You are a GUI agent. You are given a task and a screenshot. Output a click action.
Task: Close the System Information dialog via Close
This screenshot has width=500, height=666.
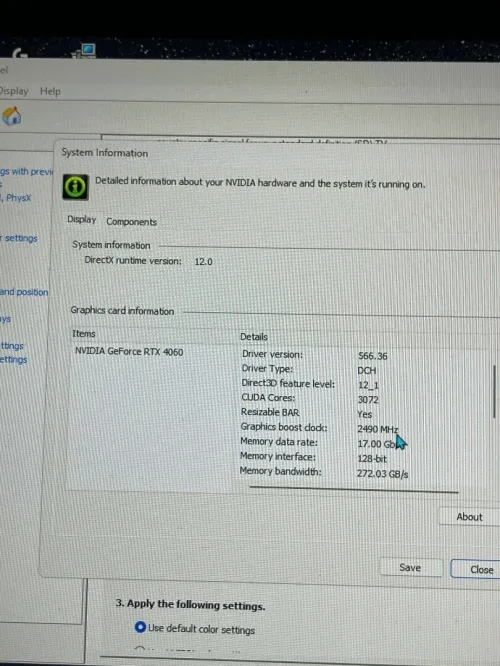click(476, 569)
